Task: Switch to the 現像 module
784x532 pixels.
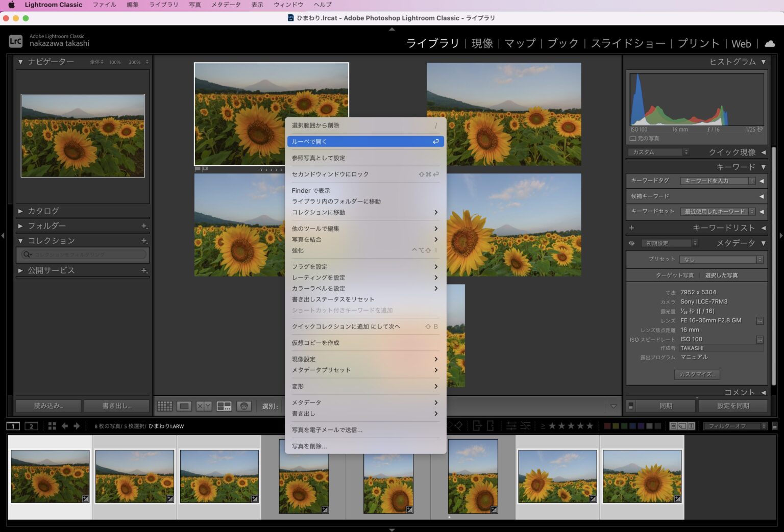Action: 482,44
